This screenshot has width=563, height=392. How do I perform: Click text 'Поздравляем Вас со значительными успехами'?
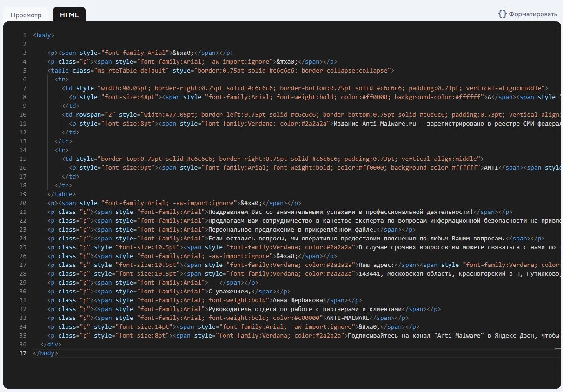282,212
